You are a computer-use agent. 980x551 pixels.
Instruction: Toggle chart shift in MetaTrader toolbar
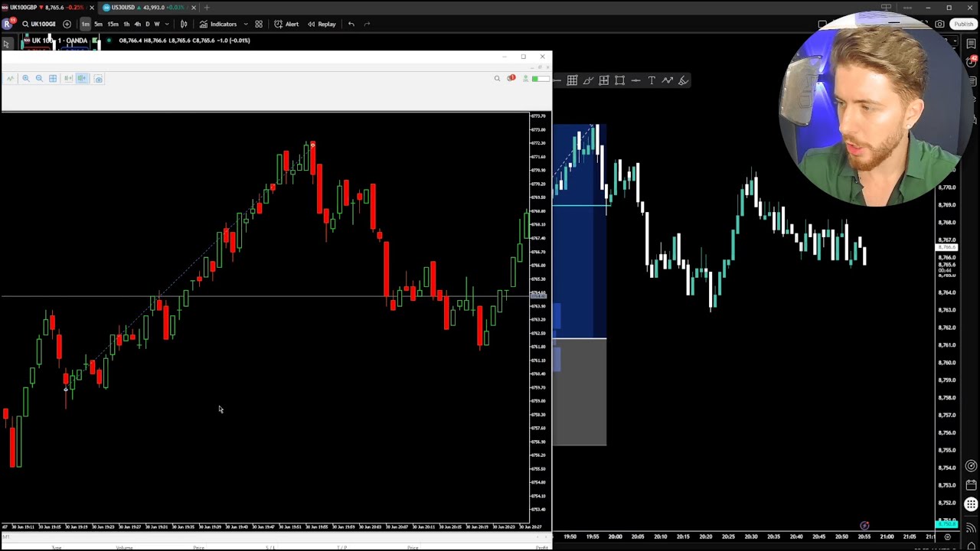(82, 79)
